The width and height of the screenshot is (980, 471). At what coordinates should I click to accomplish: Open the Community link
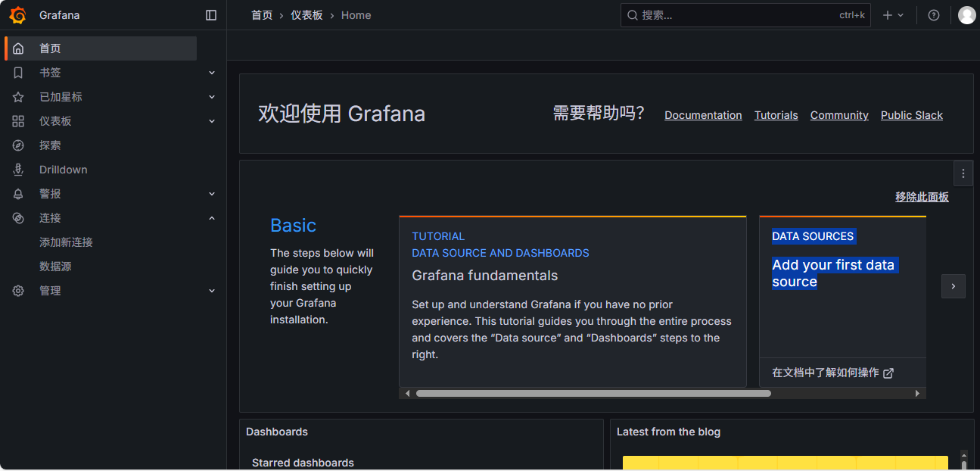[x=839, y=115]
